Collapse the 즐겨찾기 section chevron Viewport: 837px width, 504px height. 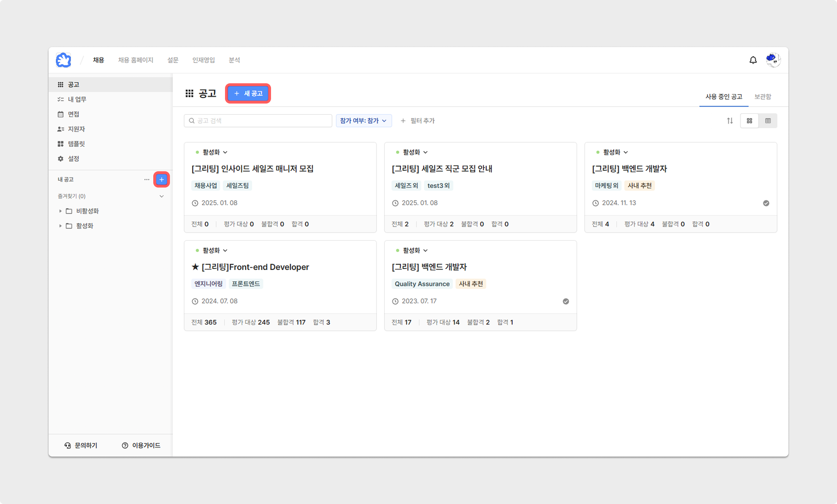(x=162, y=196)
